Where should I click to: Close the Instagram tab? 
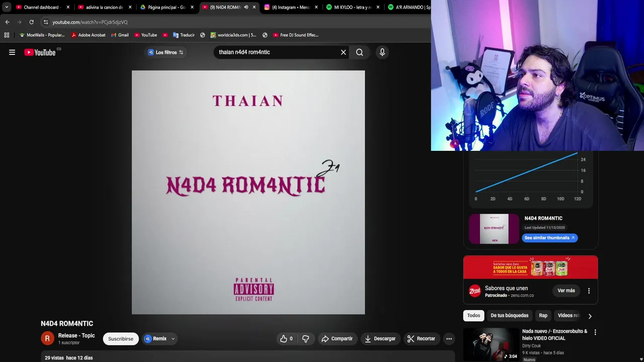click(316, 7)
